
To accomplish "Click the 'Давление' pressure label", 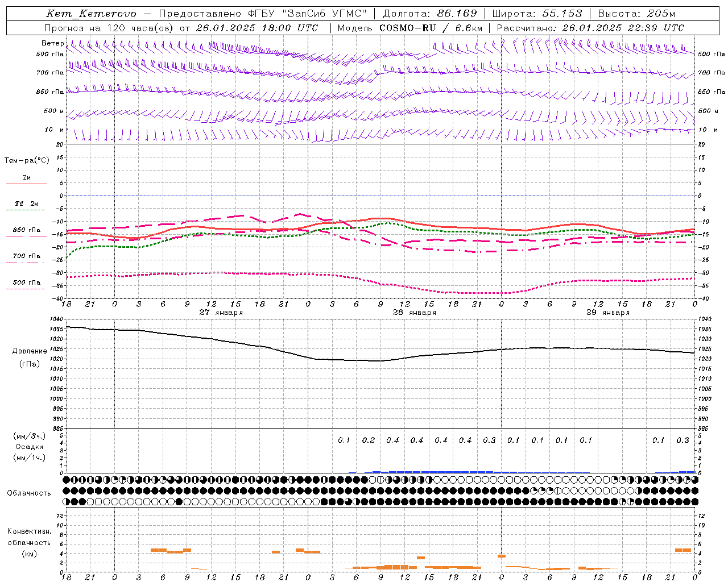I will coord(30,351).
